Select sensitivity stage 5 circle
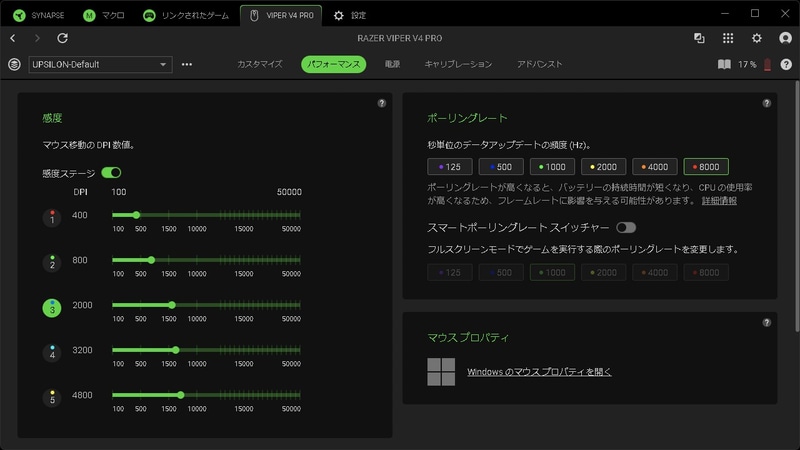The image size is (800, 450). click(52, 397)
